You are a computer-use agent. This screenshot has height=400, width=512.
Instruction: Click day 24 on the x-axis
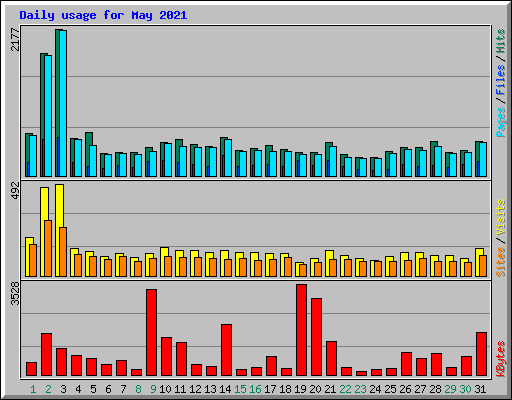(x=375, y=389)
